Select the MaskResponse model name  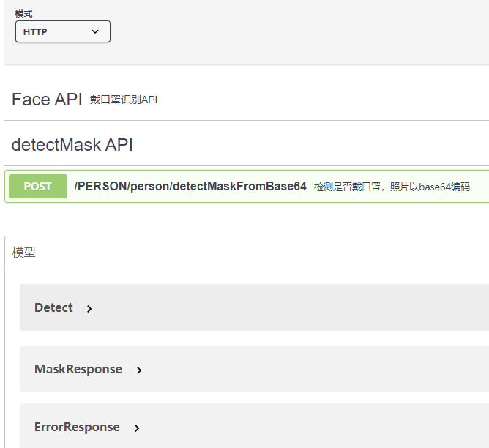78,369
